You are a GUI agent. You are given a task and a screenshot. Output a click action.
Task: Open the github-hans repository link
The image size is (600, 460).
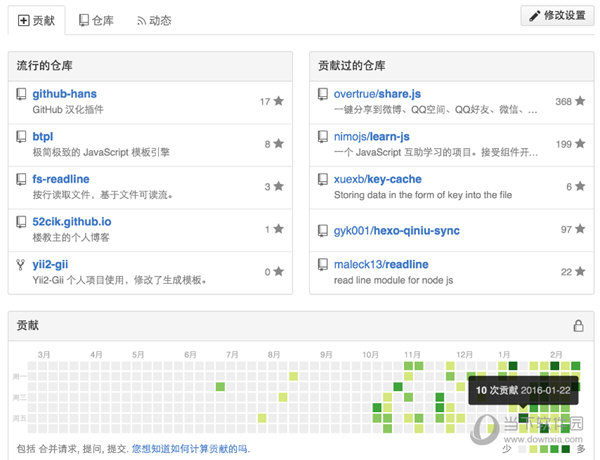(64, 93)
